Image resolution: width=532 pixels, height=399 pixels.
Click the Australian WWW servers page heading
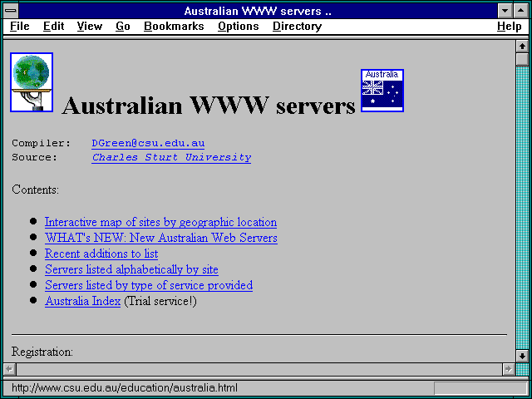209,106
